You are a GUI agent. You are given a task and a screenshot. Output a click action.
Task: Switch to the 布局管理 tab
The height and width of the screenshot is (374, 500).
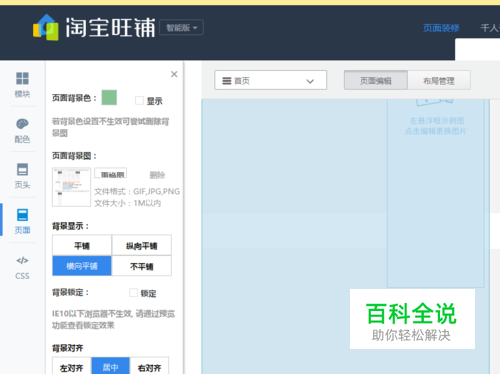(439, 80)
